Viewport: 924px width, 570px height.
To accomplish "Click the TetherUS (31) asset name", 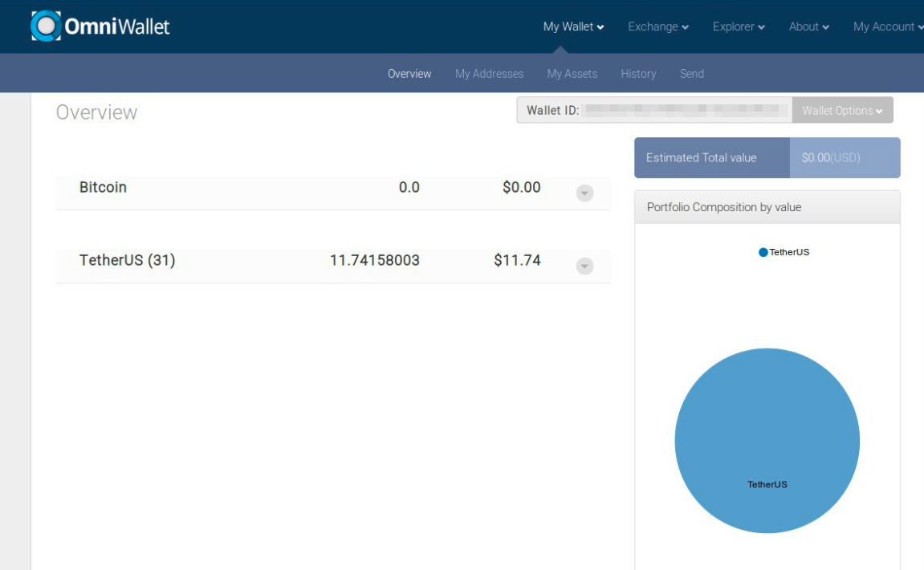I will click(x=128, y=261).
